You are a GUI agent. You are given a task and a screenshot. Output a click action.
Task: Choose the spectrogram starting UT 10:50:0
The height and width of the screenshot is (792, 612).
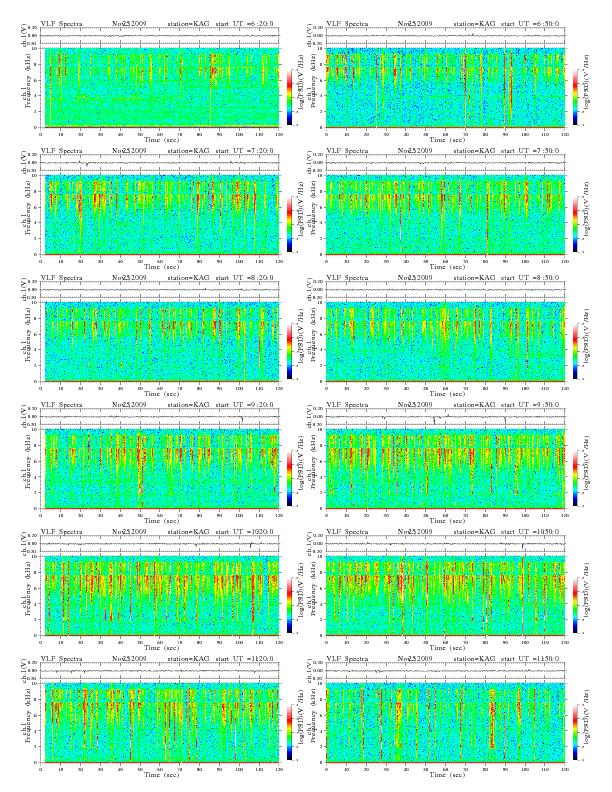pyautogui.click(x=445, y=596)
